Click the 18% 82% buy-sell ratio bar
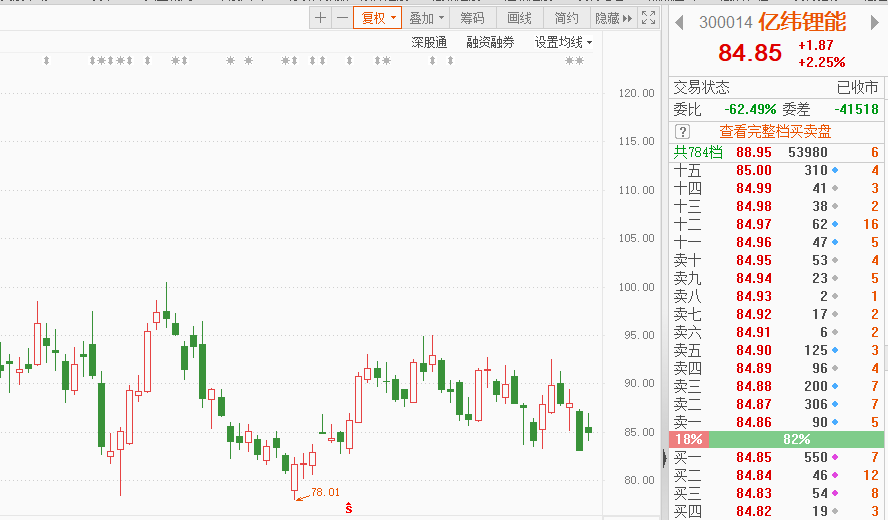888x520 pixels. pyautogui.click(x=776, y=439)
